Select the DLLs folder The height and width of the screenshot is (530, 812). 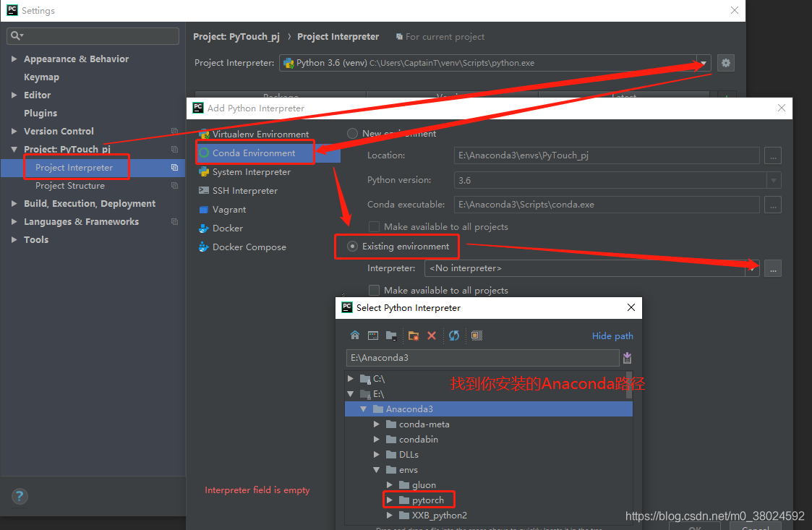(x=409, y=454)
